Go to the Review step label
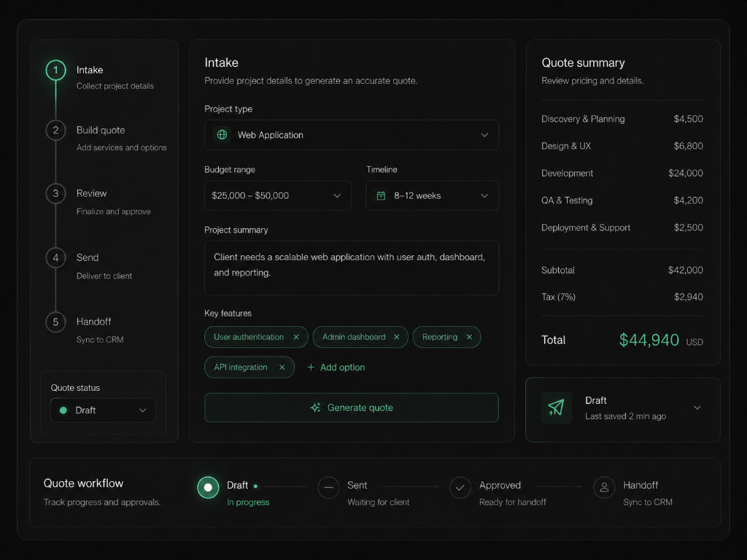 [91, 193]
